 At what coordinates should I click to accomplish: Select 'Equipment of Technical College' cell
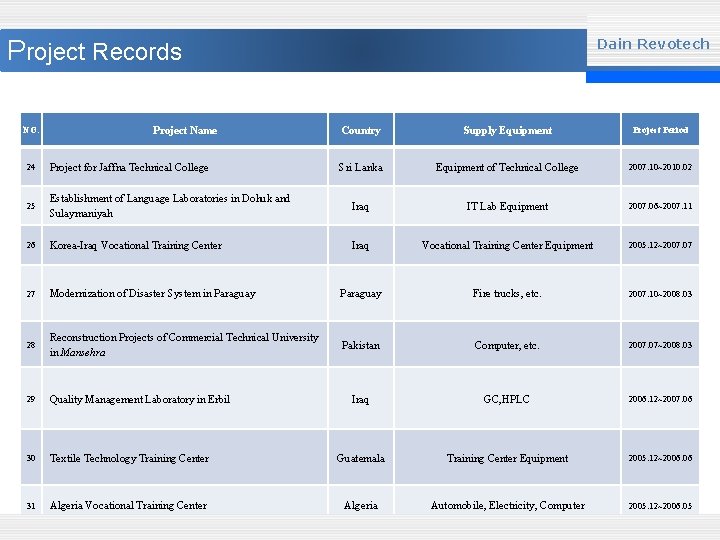point(507,167)
